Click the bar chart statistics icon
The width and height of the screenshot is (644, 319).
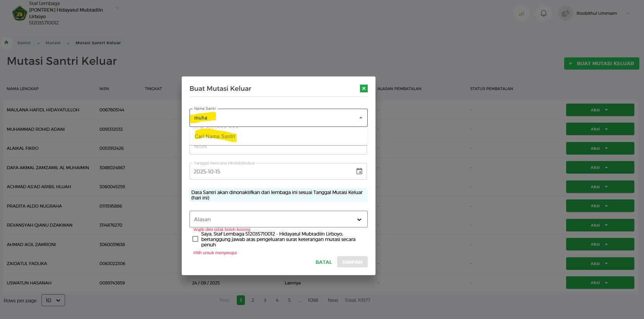click(522, 13)
